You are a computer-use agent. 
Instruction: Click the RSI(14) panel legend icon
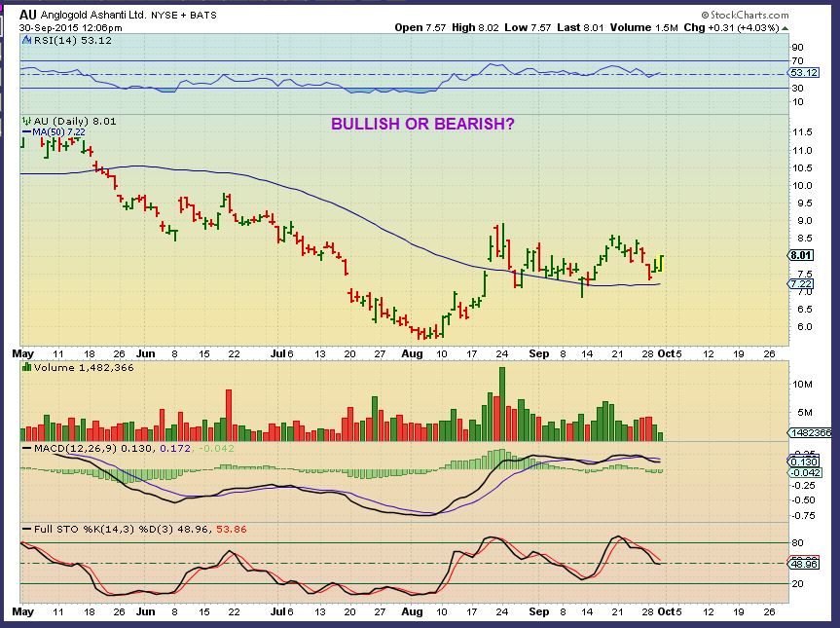click(x=26, y=40)
